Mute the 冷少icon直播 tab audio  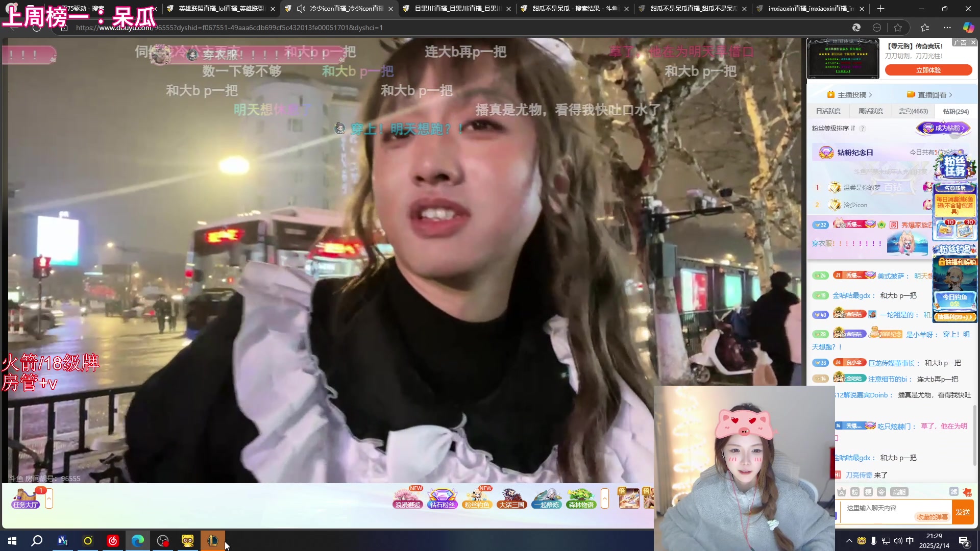(x=301, y=9)
